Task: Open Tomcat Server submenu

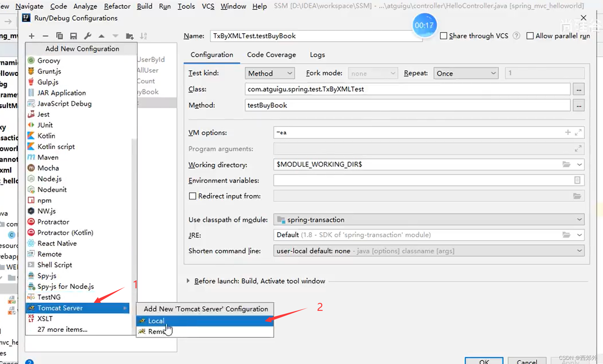Action: [78, 308]
